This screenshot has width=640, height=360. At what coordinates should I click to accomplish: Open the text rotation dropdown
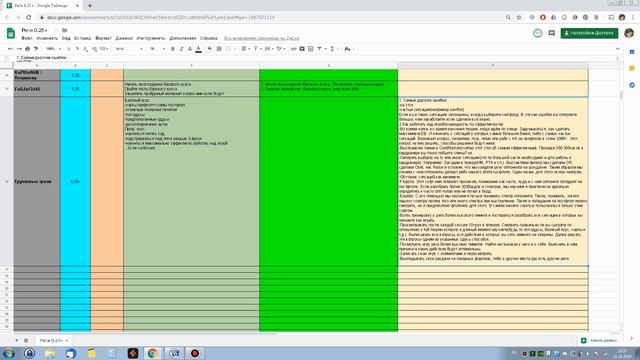281,49
